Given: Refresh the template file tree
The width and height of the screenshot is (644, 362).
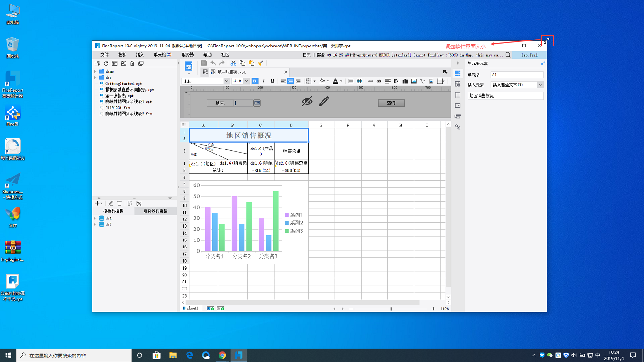Looking at the screenshot, I should coord(106,63).
